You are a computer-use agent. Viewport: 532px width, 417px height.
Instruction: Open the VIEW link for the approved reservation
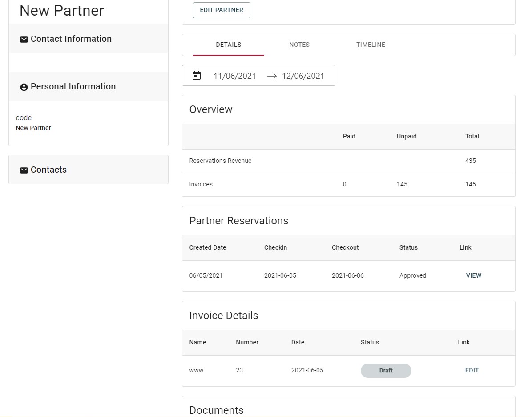click(x=473, y=275)
